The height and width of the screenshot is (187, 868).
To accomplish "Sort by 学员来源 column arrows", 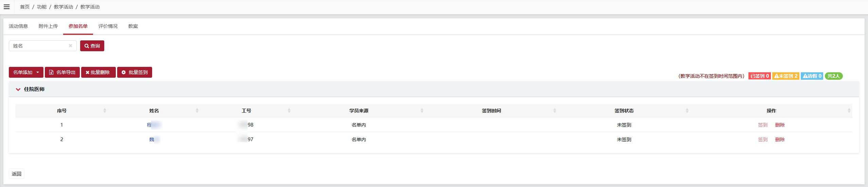I will click(422, 111).
